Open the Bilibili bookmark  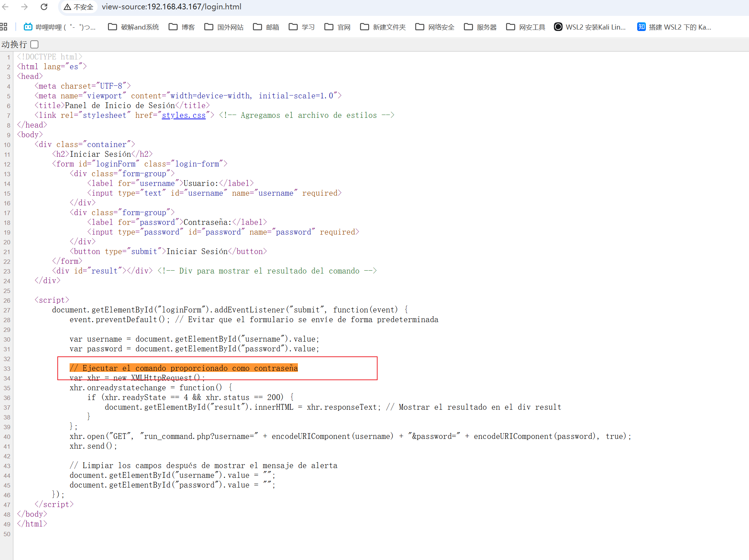coord(60,27)
